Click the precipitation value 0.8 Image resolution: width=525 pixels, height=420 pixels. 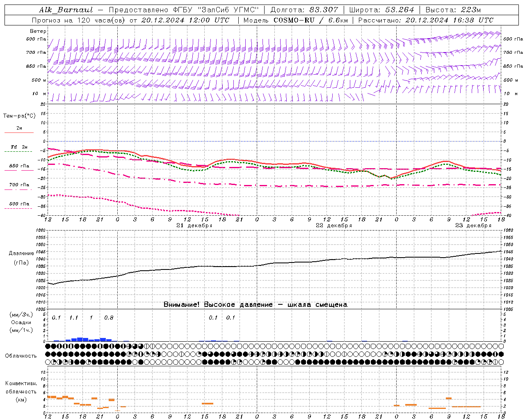(109, 317)
